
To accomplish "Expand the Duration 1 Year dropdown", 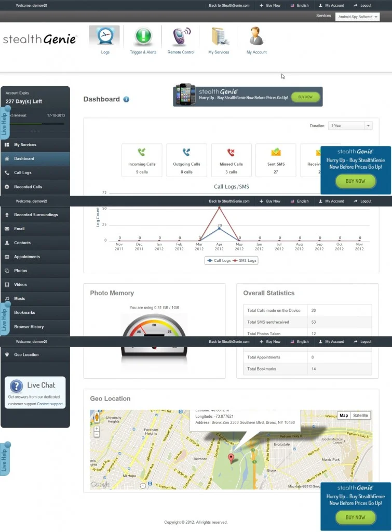I will point(349,126).
